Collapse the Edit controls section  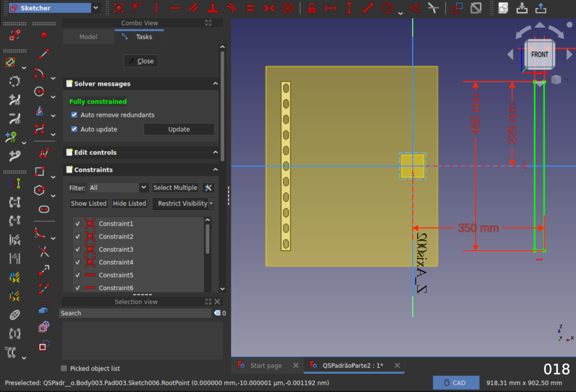click(x=216, y=152)
